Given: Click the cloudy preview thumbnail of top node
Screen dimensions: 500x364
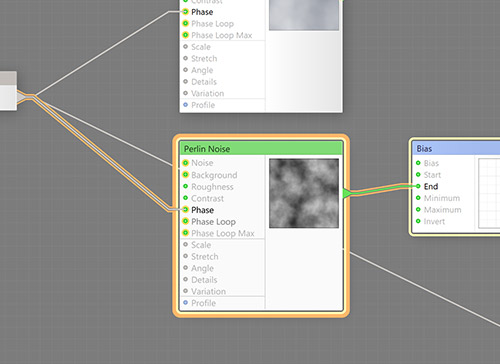Looking at the screenshot, I should (x=304, y=15).
